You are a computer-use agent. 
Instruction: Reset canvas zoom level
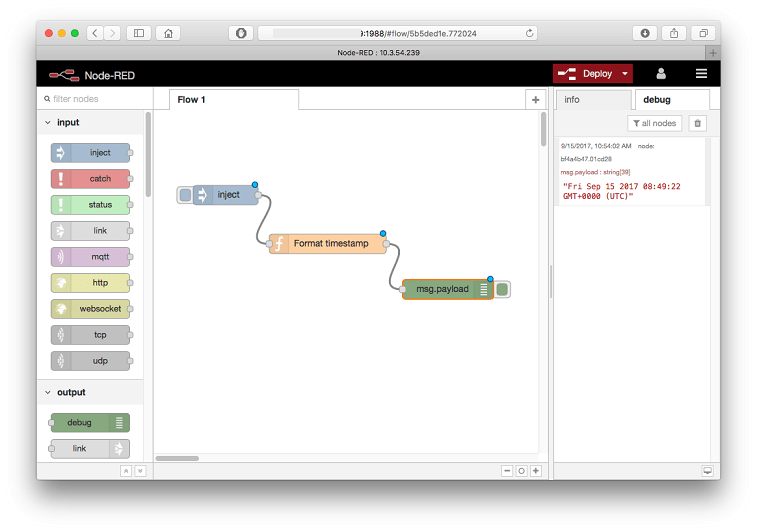(x=521, y=471)
